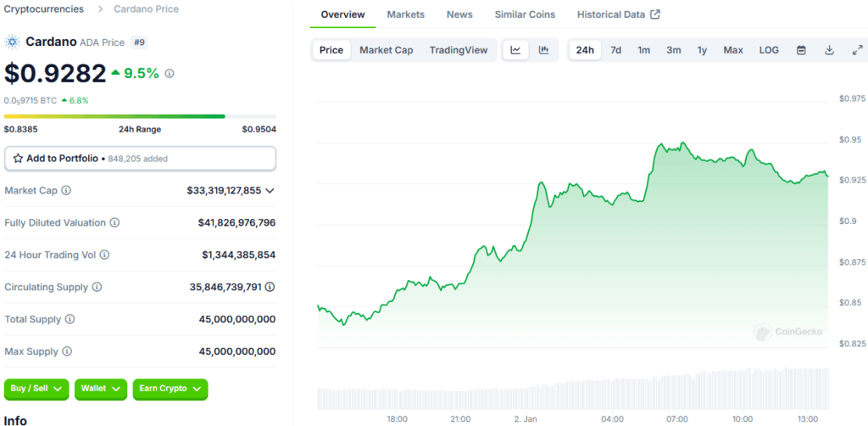Open the Similar Coins tab
This screenshot has width=868, height=426.
[525, 14]
